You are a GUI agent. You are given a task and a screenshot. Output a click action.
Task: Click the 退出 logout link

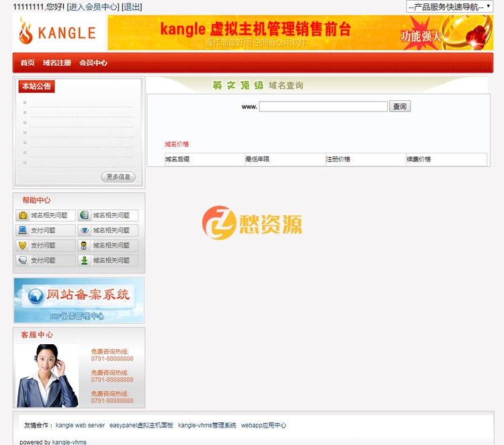click(132, 7)
